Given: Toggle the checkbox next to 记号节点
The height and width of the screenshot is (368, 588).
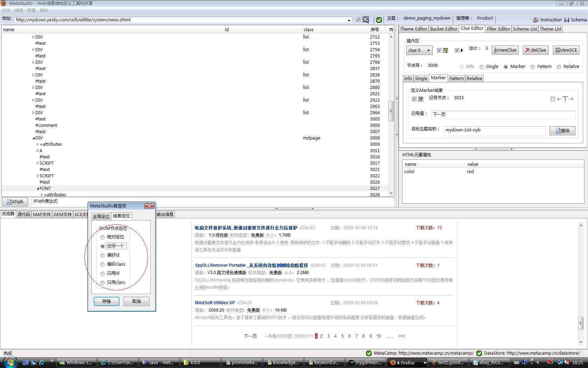Looking at the screenshot, I should [x=414, y=99].
